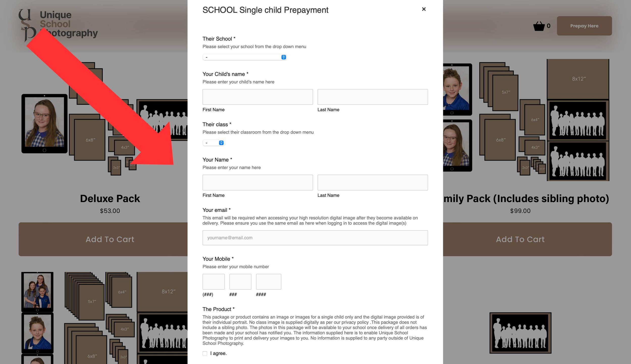Expand the Their class dropdown menu
Screen dimensions: 631x364
pyautogui.click(x=214, y=143)
